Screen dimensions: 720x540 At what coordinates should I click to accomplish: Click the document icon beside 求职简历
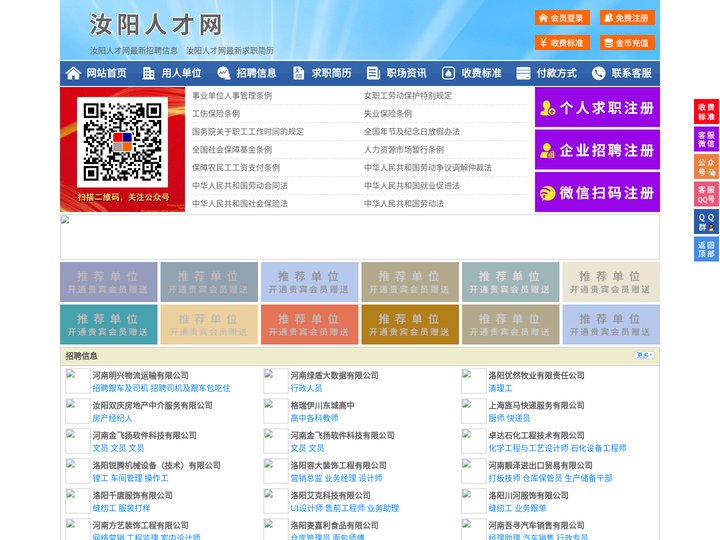click(298, 73)
